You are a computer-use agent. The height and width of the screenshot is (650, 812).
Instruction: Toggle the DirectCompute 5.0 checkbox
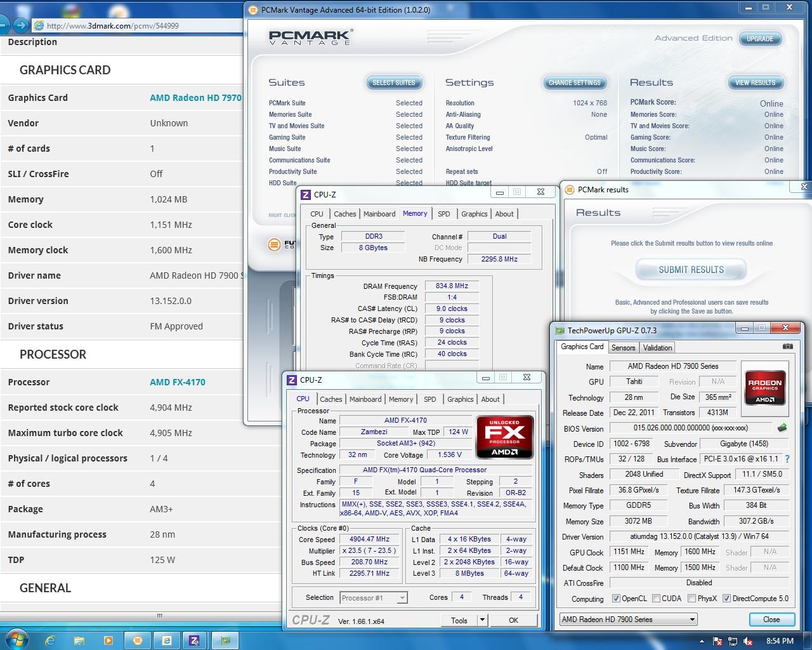click(x=726, y=599)
